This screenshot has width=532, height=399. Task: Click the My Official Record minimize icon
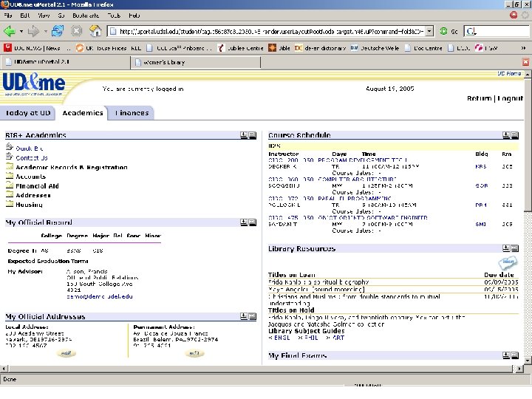coord(243,222)
